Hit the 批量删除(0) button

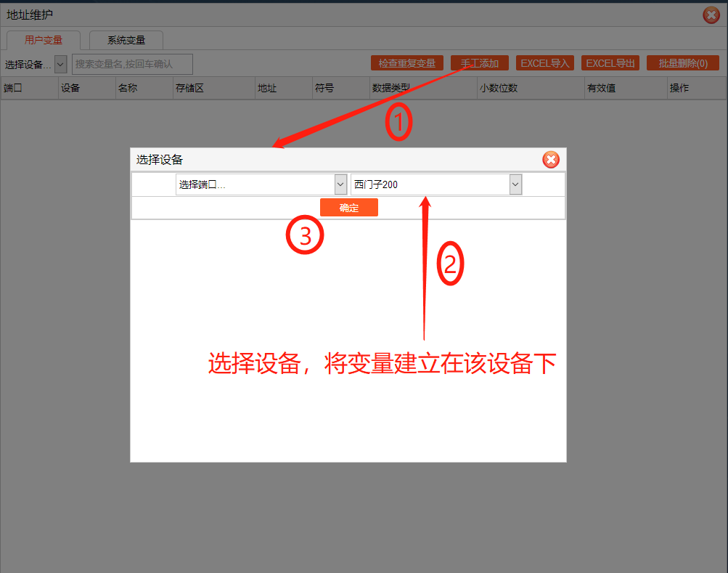(x=682, y=63)
